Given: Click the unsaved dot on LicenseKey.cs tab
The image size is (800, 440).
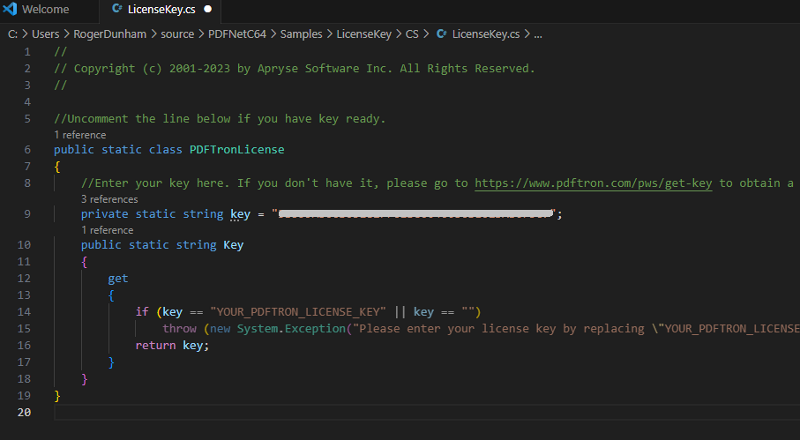Looking at the screenshot, I should point(208,9).
